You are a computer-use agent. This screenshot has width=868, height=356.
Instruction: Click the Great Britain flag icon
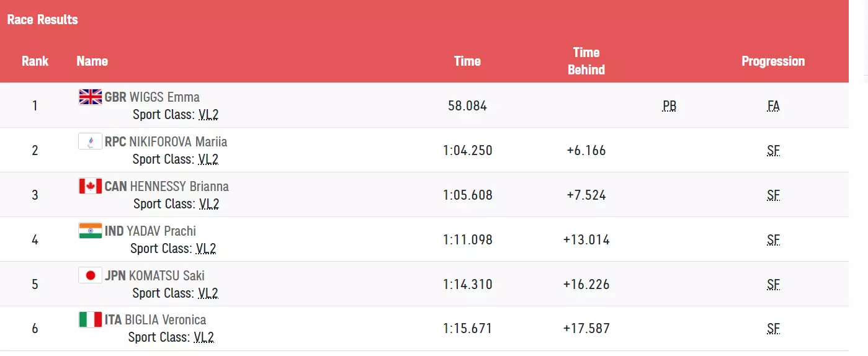[x=91, y=97]
